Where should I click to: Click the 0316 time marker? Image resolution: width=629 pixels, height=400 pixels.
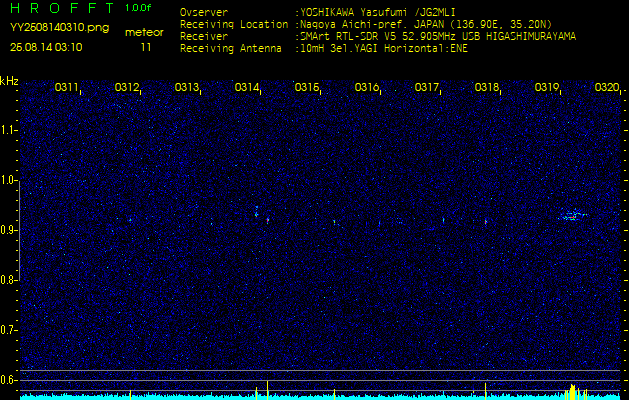coord(367,87)
